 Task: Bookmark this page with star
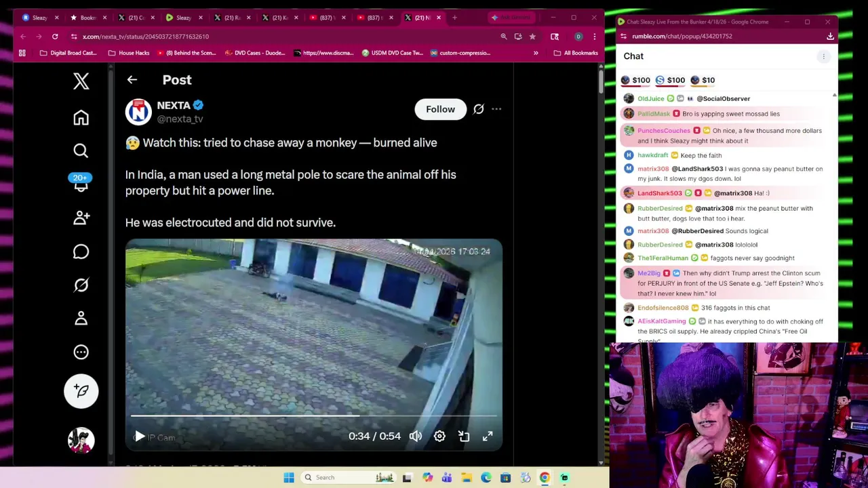click(x=532, y=37)
